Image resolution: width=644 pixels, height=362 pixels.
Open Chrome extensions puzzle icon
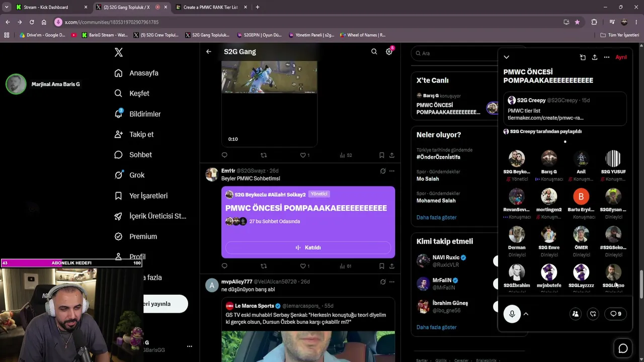click(x=594, y=22)
